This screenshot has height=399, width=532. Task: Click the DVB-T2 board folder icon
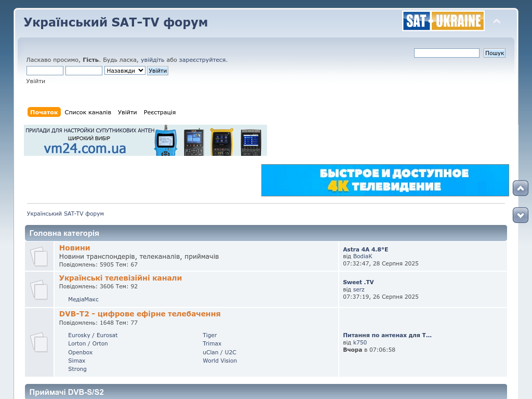pyautogui.click(x=39, y=342)
